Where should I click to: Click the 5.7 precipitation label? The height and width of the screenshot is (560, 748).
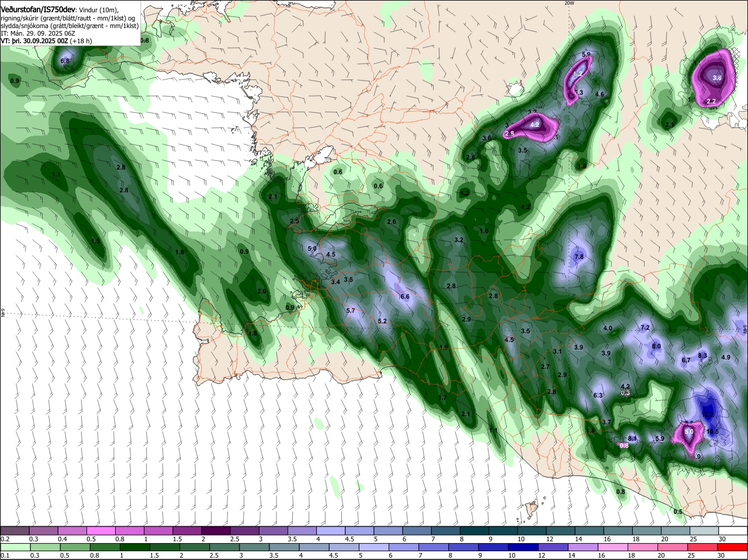[351, 310]
